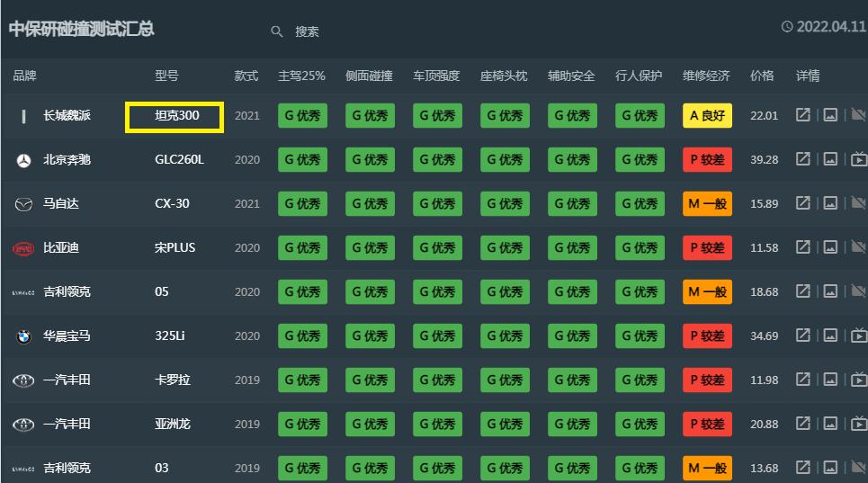This screenshot has height=483, width=868.
Task: Sort by 侧面碰撞 column header
Action: point(369,76)
